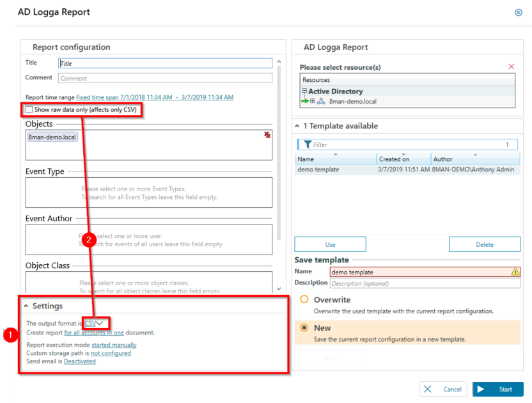532x403 pixels.
Task: Sort templates by Created on column
Action: tap(394, 159)
